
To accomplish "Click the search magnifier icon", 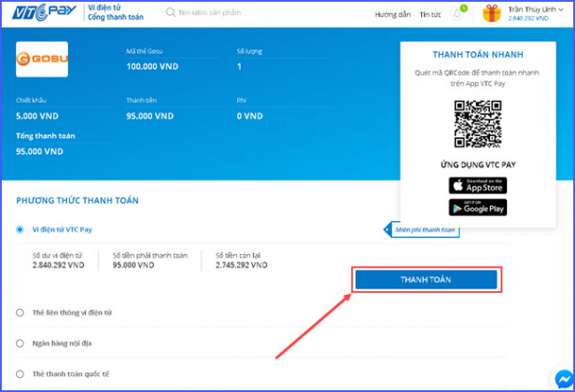I will [x=171, y=12].
